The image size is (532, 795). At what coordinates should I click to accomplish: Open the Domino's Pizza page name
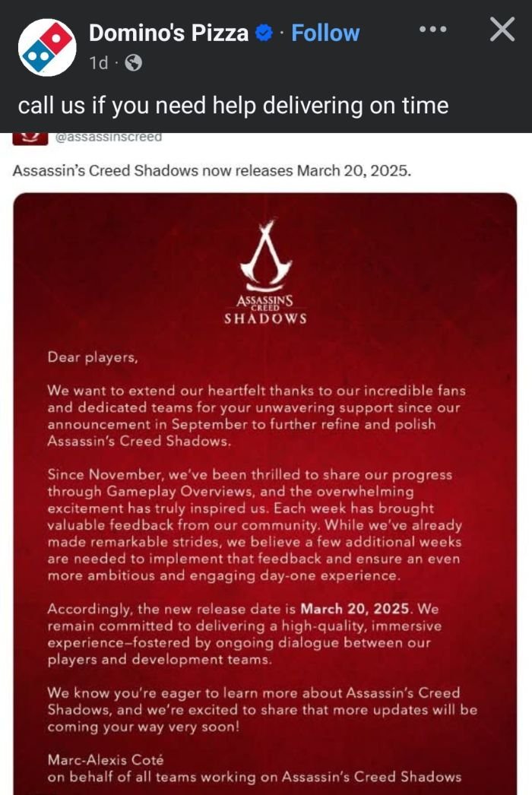pyautogui.click(x=169, y=33)
